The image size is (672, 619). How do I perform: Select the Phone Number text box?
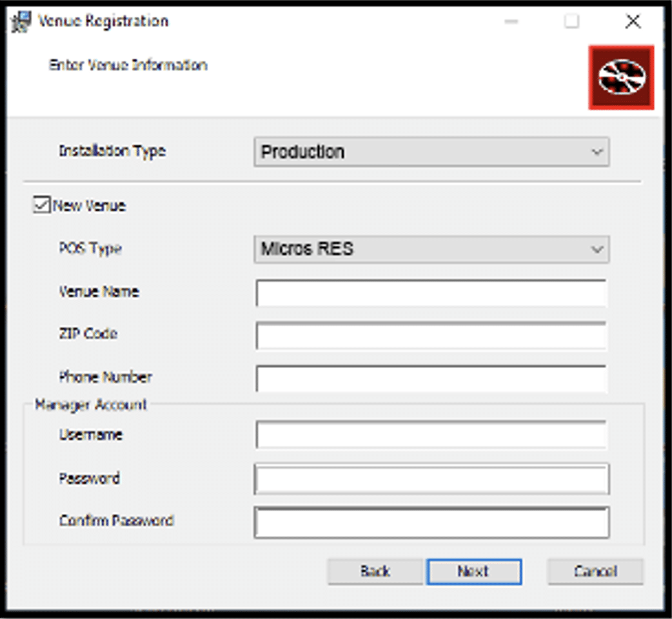tap(431, 378)
